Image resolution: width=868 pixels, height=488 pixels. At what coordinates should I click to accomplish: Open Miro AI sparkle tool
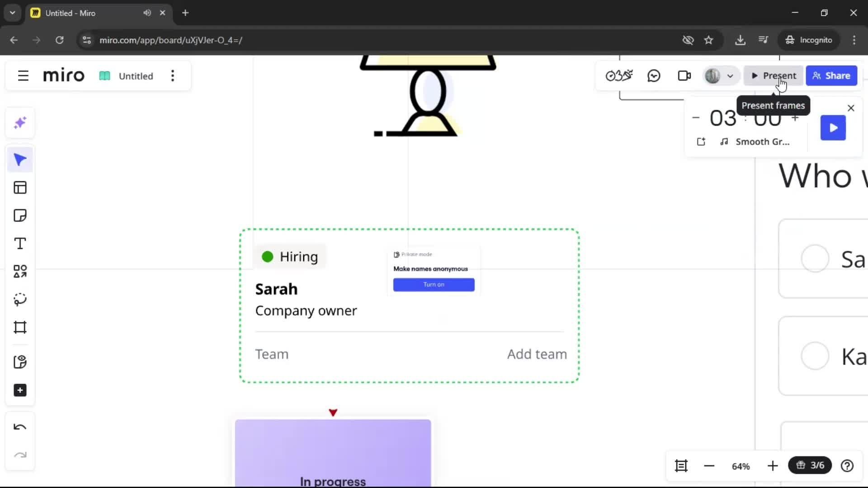[20, 123]
